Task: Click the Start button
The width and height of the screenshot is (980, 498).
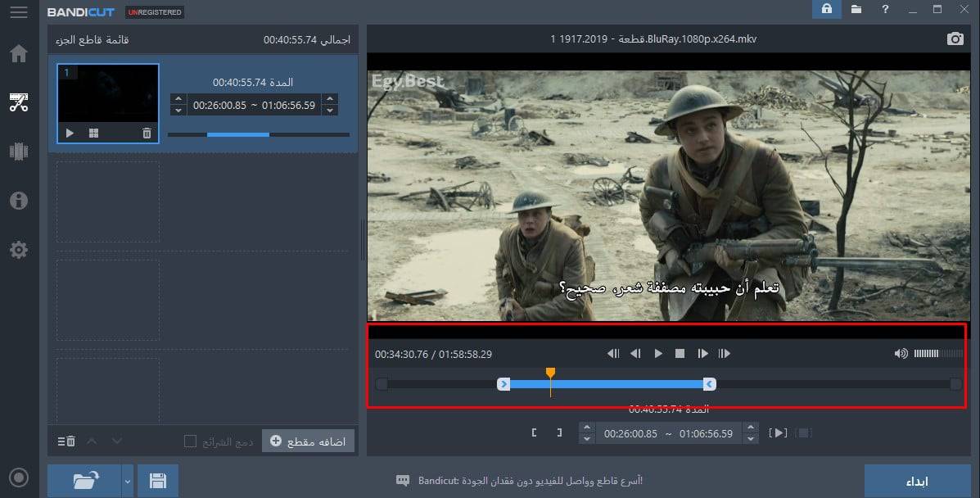Action: pyautogui.click(x=917, y=481)
